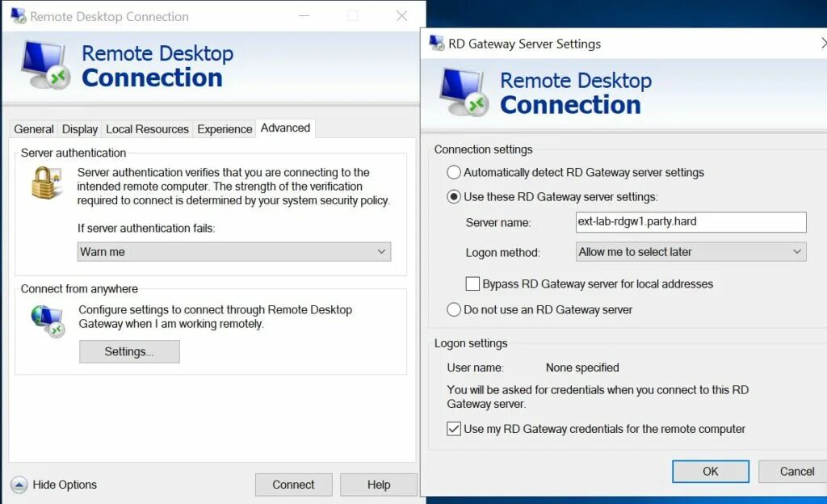Click the "If server authentication fails:" label
The width and height of the screenshot is (827, 504).
pos(146,229)
